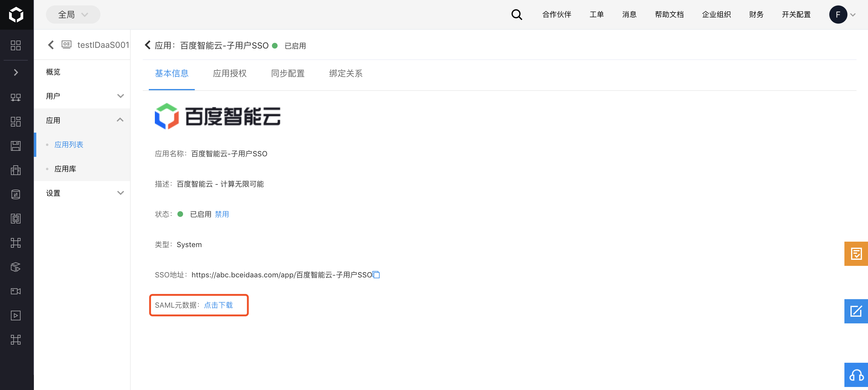The image size is (868, 390).
Task: Click the grid connector icon below the chip icon
Action: (16, 243)
